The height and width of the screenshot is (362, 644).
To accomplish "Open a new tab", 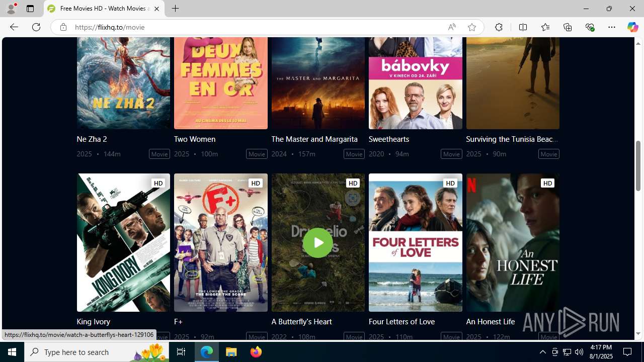I will (175, 9).
